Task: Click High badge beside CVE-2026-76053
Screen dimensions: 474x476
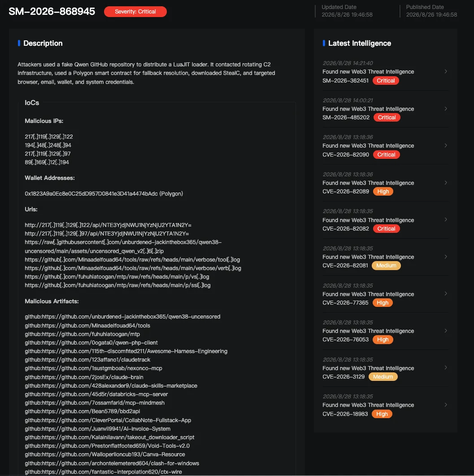Action: [x=383, y=340]
